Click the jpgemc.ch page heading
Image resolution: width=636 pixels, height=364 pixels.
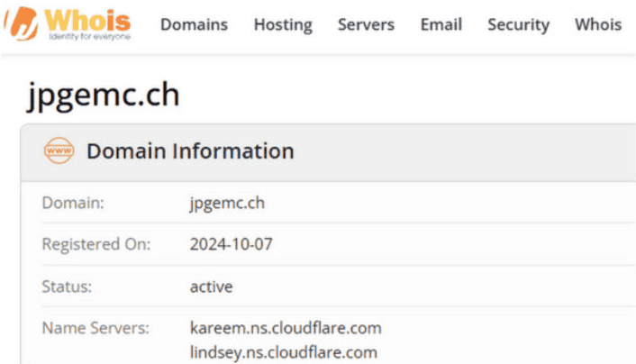pyautogui.click(x=101, y=93)
